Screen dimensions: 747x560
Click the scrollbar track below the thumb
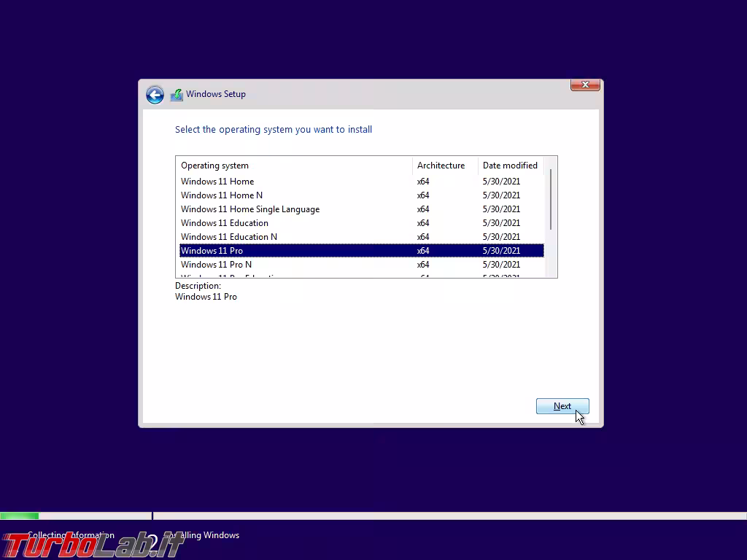point(551,254)
